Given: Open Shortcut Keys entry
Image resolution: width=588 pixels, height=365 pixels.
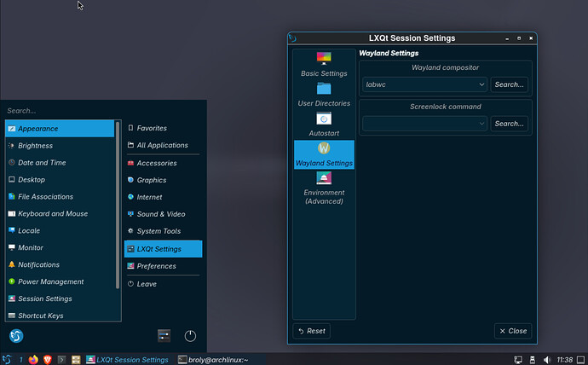Looking at the screenshot, I should [60, 316].
